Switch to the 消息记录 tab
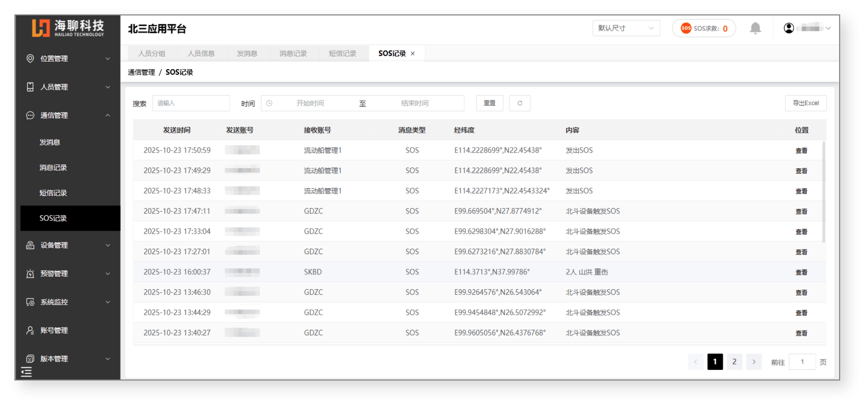This screenshot has width=868, height=408. click(x=293, y=54)
